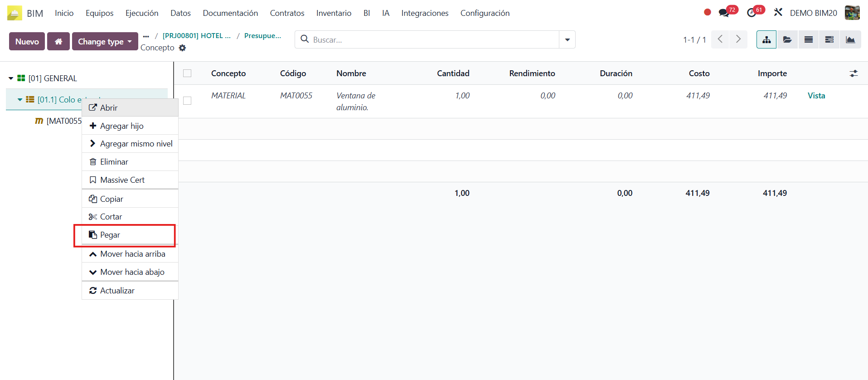Screen dimensions: 868x380
Task: Switch to hierarchy tree view icon
Action: pyautogui.click(x=766, y=40)
